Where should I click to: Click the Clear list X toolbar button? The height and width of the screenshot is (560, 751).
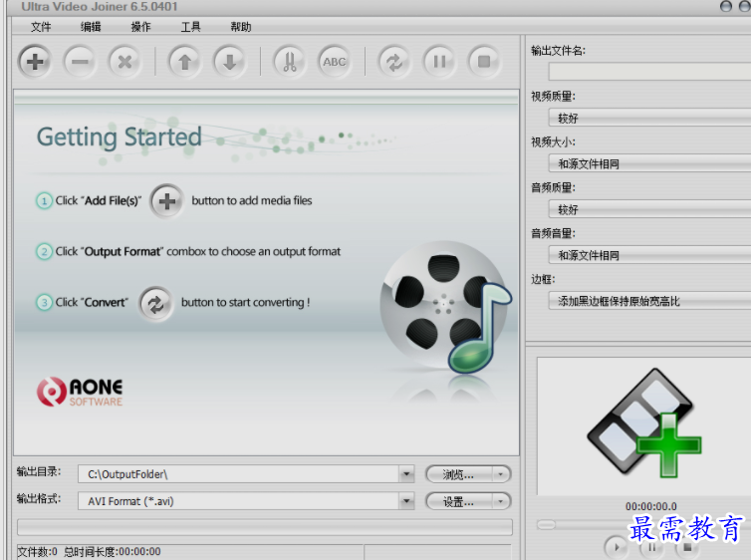[x=125, y=62]
